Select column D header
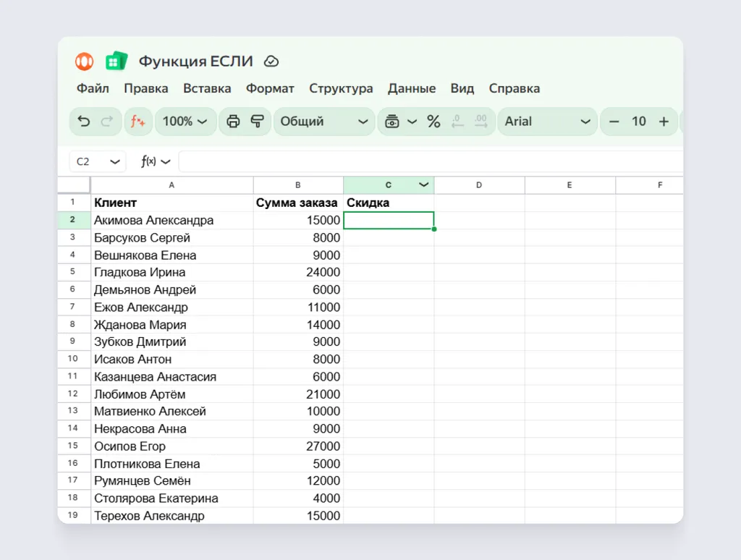Viewport: 741px width, 560px height. (x=479, y=184)
